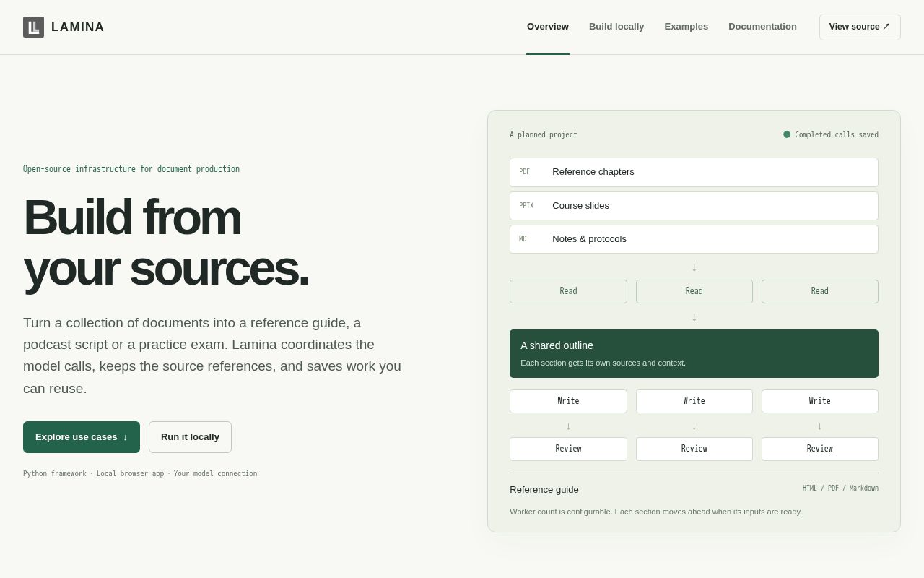Click the HTML / PDF / Markdown text

pos(840,488)
